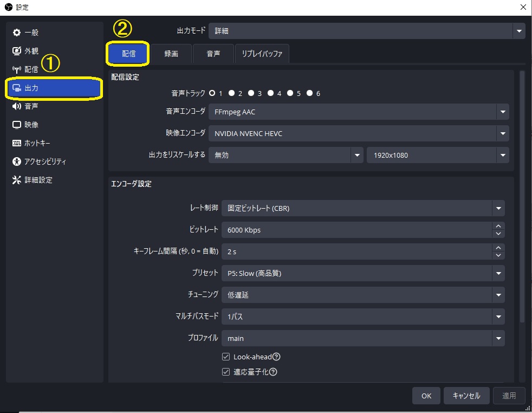Open the リプレイバッファ tab
The image size is (532, 413).
[x=262, y=54]
